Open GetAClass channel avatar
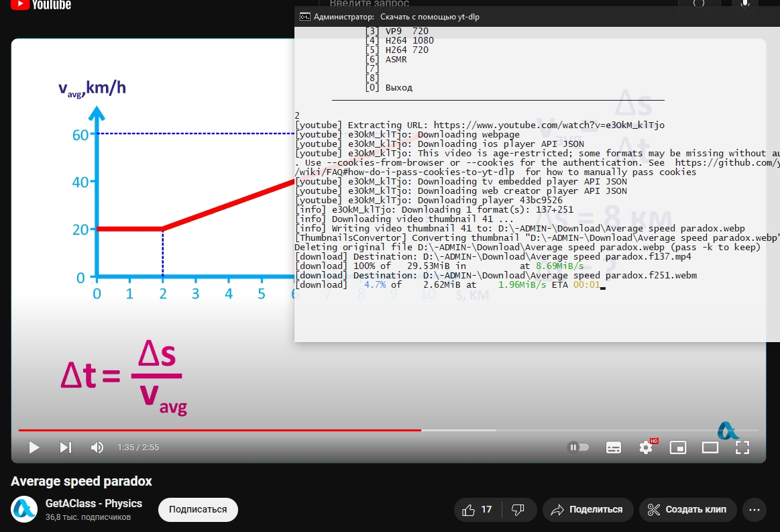 (x=24, y=509)
